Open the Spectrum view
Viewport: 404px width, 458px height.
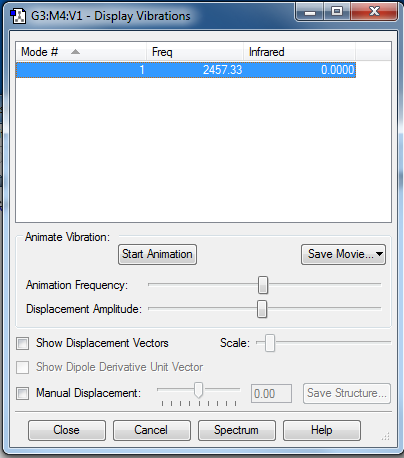[237, 430]
